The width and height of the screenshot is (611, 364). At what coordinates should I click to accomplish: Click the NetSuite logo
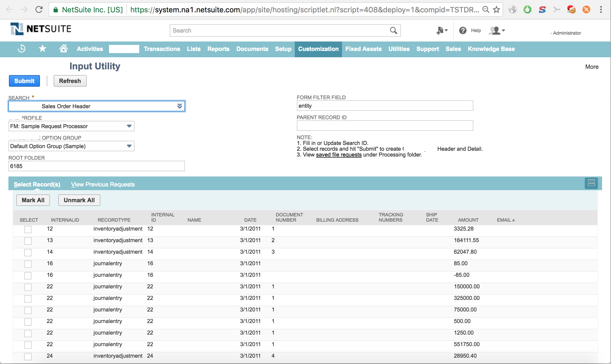click(41, 29)
